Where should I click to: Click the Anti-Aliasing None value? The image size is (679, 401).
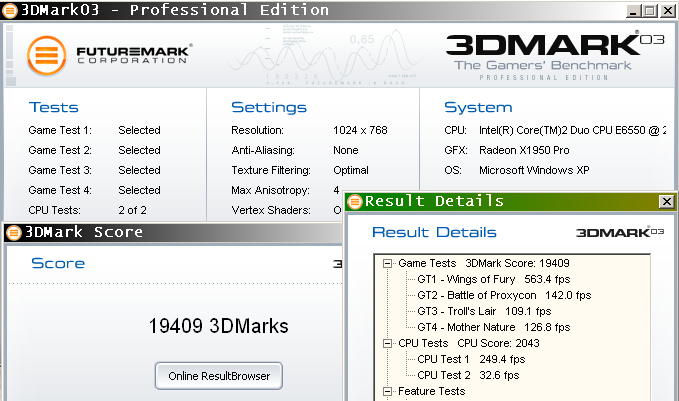click(346, 150)
